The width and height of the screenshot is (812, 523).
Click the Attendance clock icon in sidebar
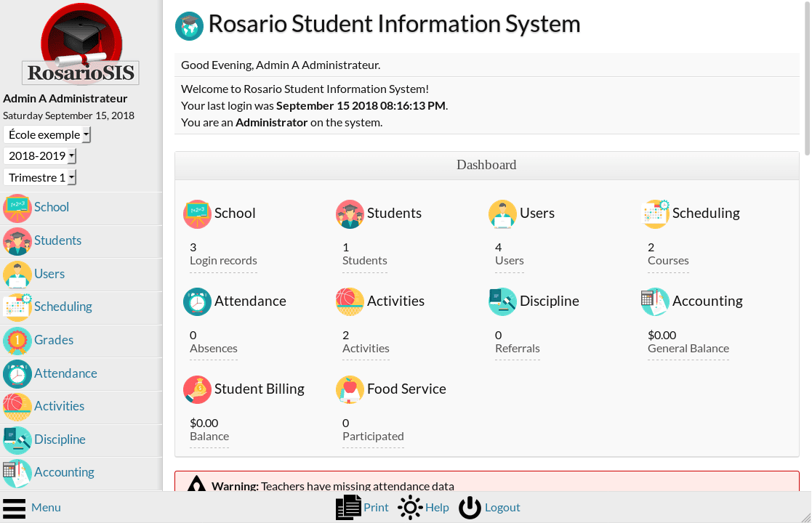coord(17,374)
